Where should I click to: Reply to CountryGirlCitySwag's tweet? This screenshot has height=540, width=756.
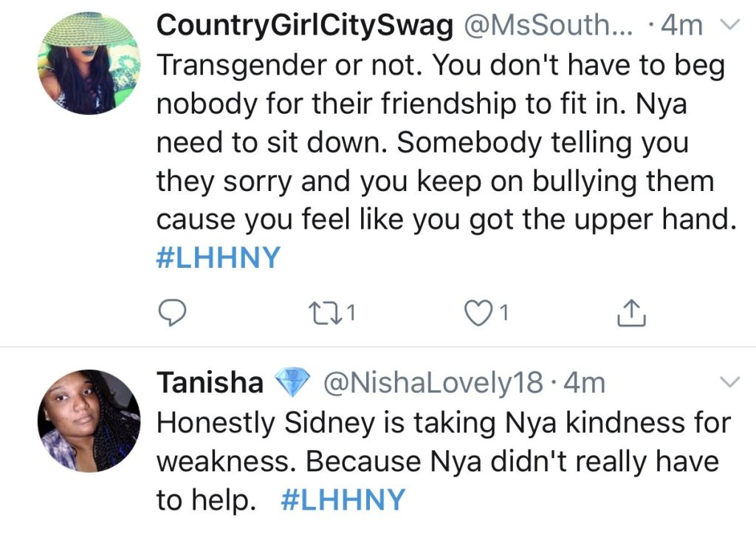tap(172, 313)
